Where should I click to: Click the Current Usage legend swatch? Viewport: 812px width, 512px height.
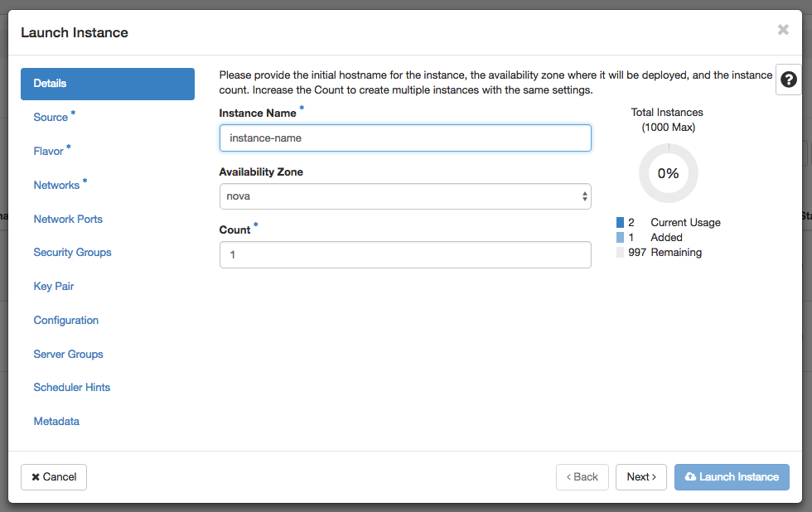point(620,223)
